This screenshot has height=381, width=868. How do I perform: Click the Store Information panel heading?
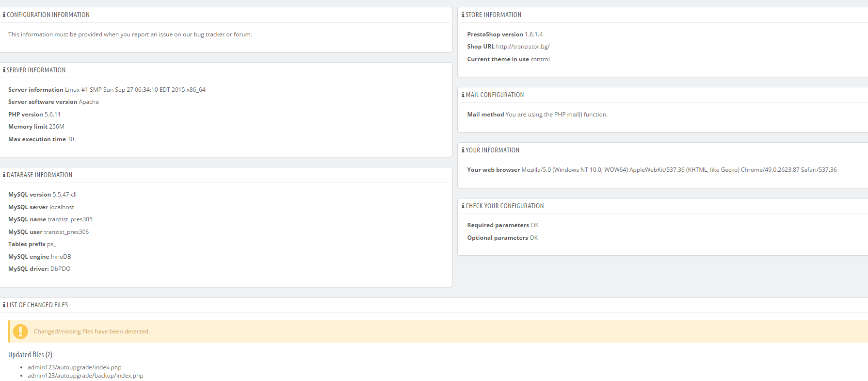(x=494, y=15)
